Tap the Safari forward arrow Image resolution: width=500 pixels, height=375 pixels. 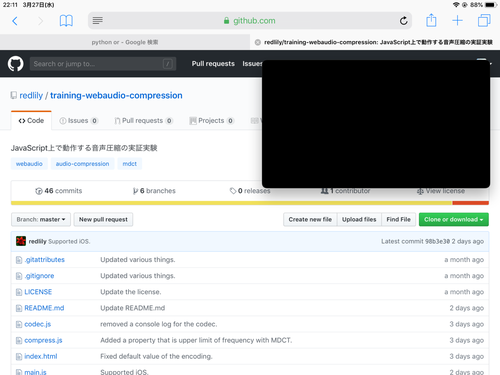pyautogui.click(x=41, y=21)
